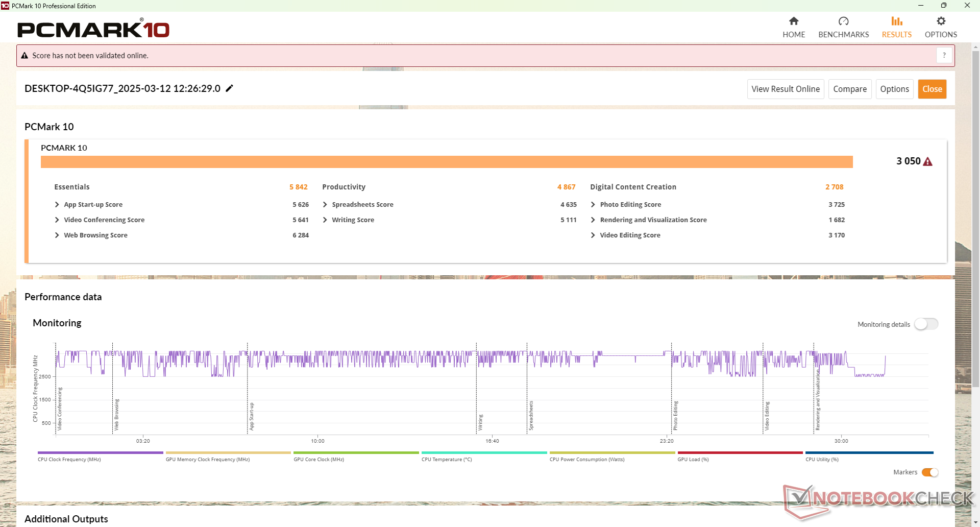
Task: Toggle CPU Clock Frequency legend series
Action: 100,453
